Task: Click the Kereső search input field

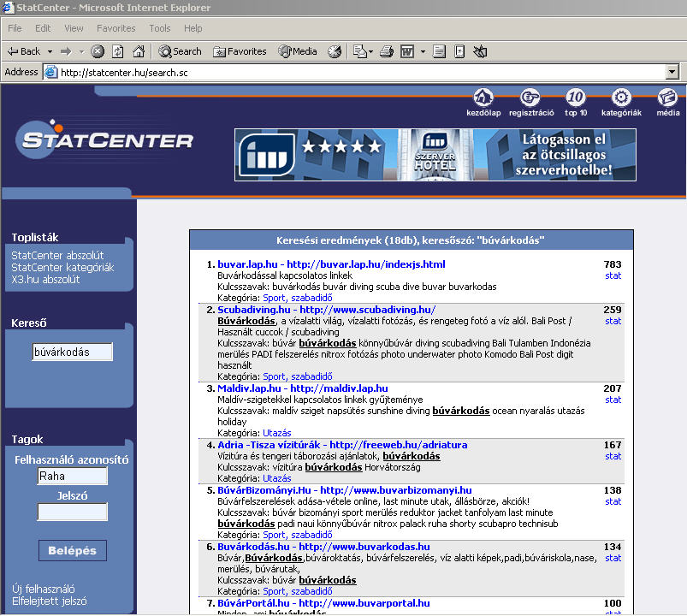Action: (x=72, y=352)
